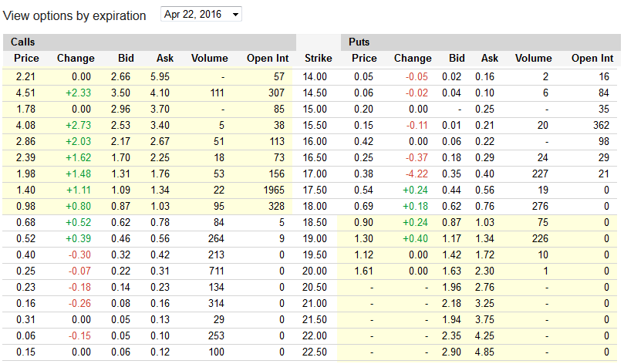The width and height of the screenshot is (624, 364).
Task: Select the 20.00 strike value
Action: click(315, 271)
